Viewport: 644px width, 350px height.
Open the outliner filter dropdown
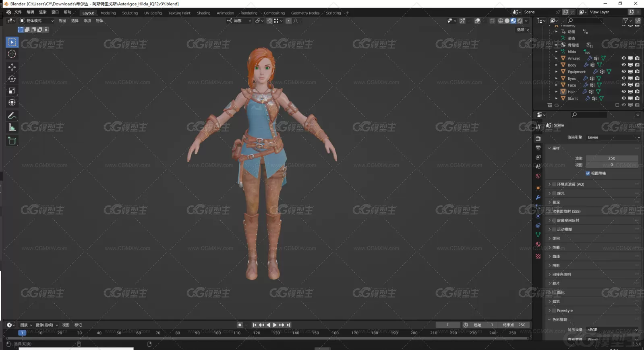tap(627, 21)
